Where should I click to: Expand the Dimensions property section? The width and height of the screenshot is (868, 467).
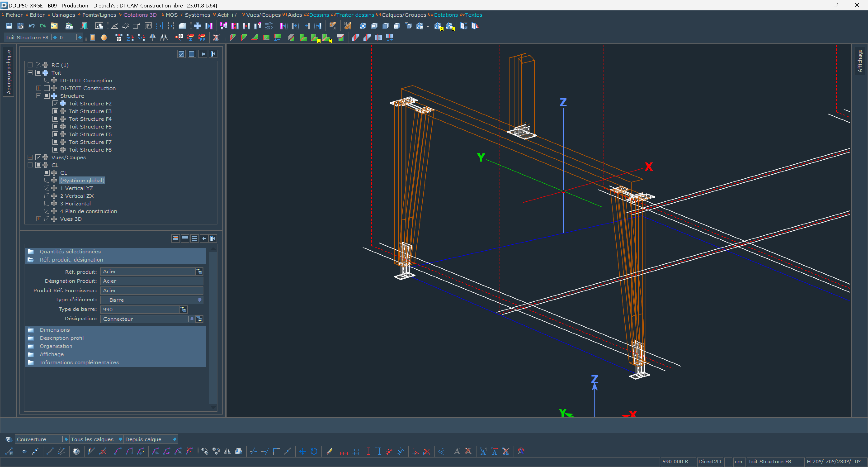click(54, 330)
